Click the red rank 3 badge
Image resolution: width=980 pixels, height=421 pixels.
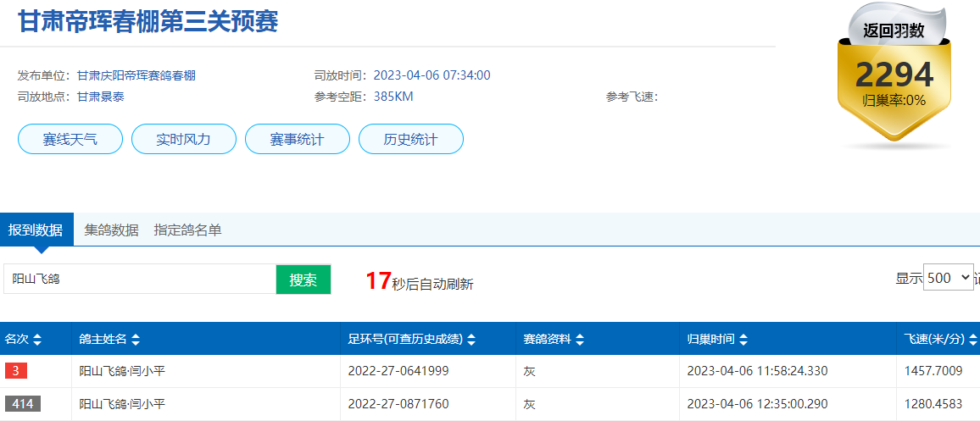point(16,371)
